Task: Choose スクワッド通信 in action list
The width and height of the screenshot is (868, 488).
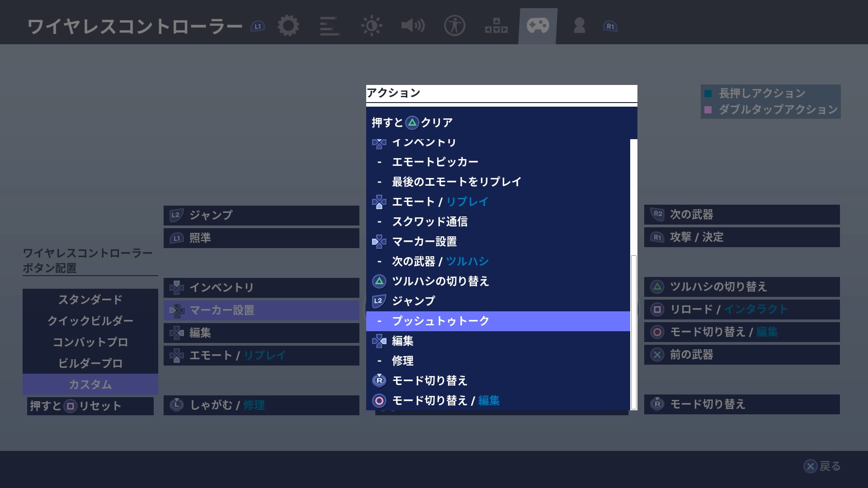Action: click(x=498, y=221)
